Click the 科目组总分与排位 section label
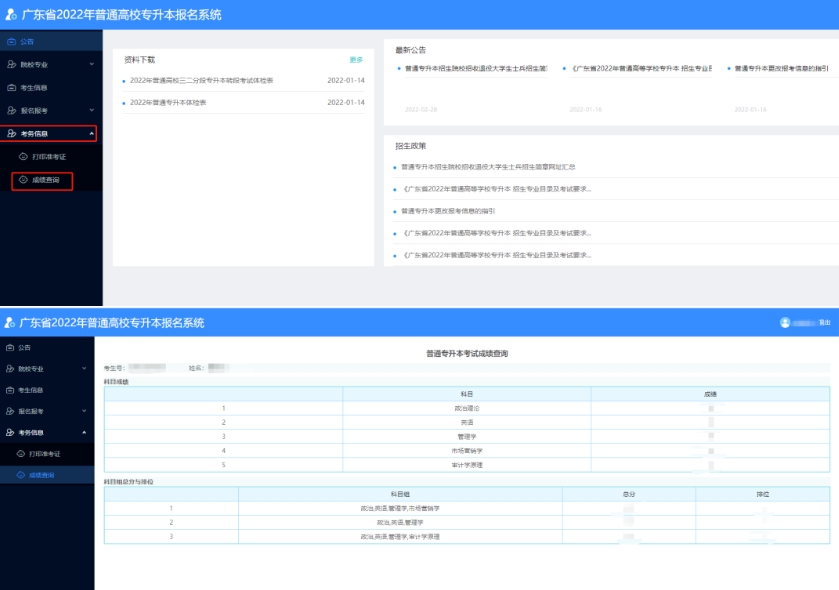This screenshot has height=590, width=839. click(128, 481)
